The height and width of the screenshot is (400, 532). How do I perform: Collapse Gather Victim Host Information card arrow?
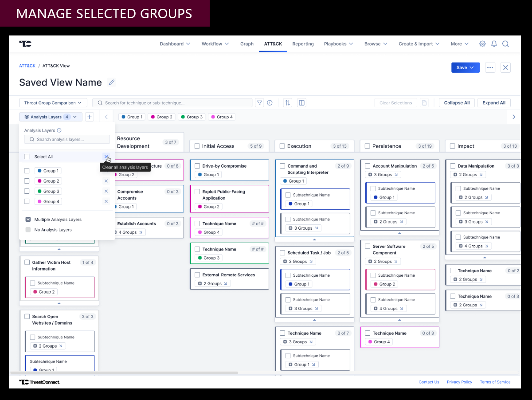(x=59, y=303)
